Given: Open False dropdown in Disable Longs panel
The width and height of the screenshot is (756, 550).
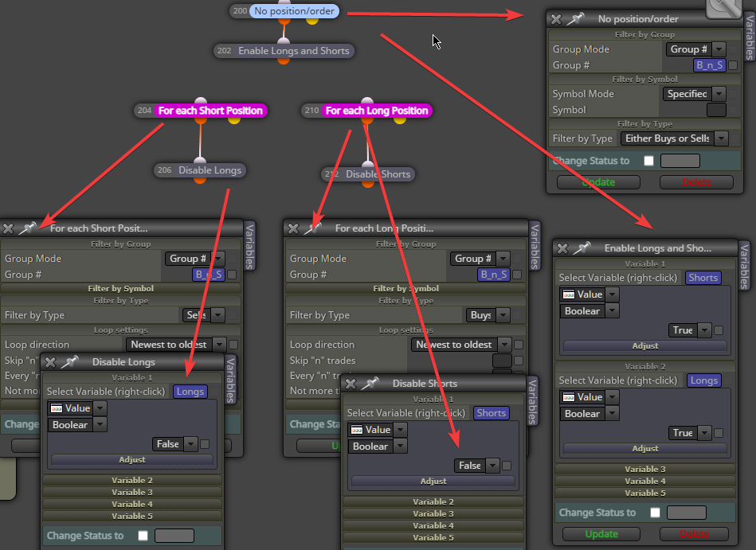Looking at the screenshot, I should [x=175, y=444].
